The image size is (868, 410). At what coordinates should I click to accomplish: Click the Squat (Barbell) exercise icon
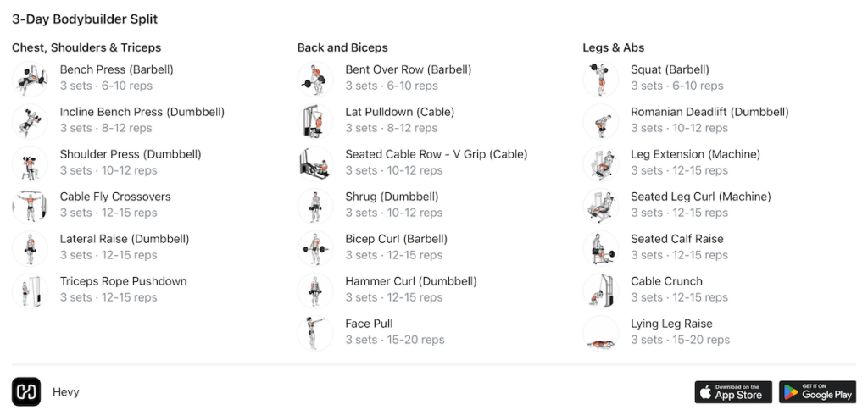tap(601, 79)
